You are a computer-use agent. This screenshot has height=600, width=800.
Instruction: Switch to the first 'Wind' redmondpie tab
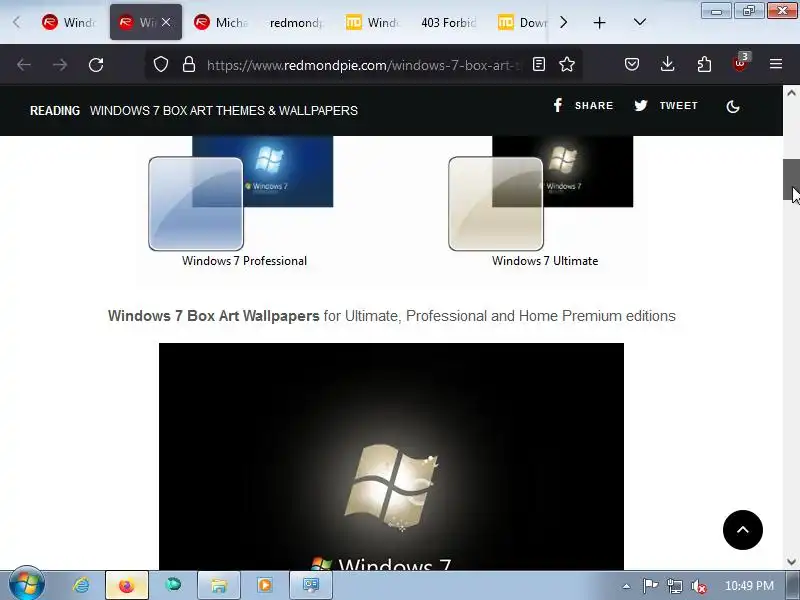click(x=69, y=22)
